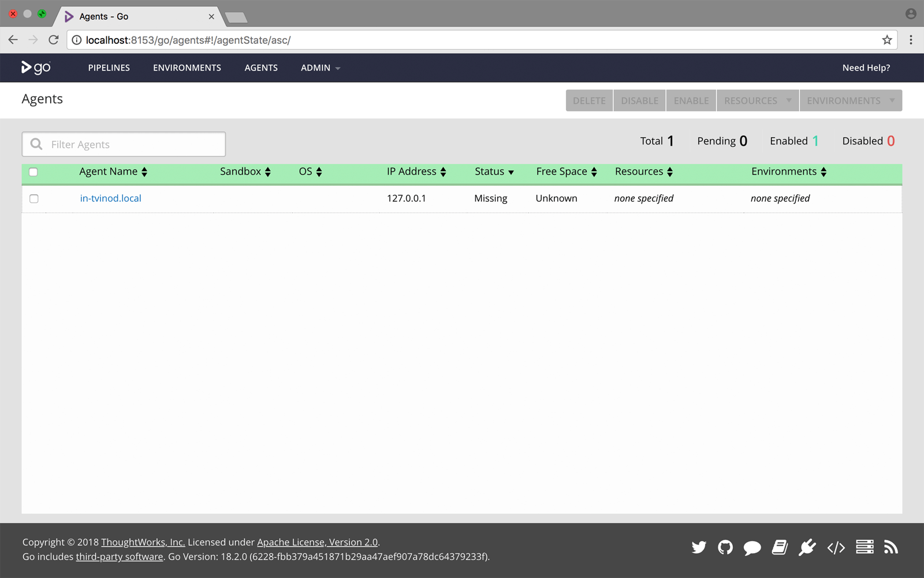Sort agents by Status column

[x=494, y=172]
